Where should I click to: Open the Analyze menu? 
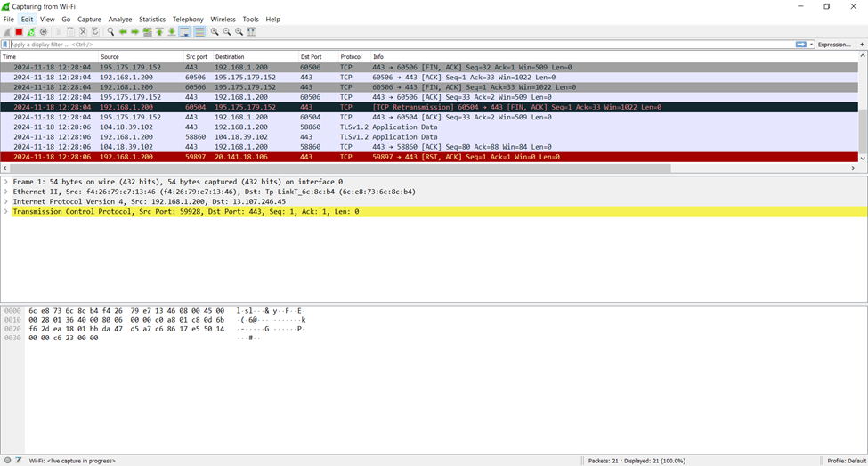119,19
